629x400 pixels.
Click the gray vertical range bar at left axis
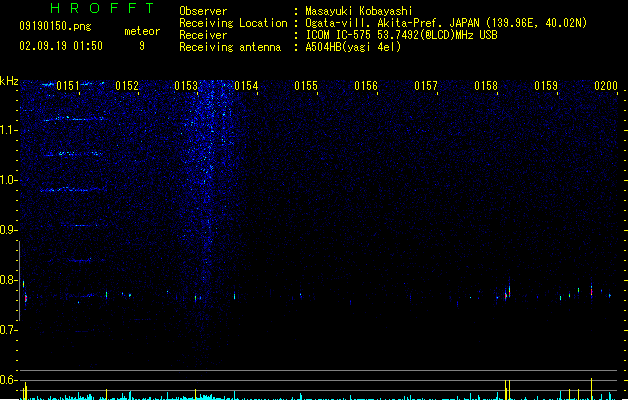click(x=20, y=280)
